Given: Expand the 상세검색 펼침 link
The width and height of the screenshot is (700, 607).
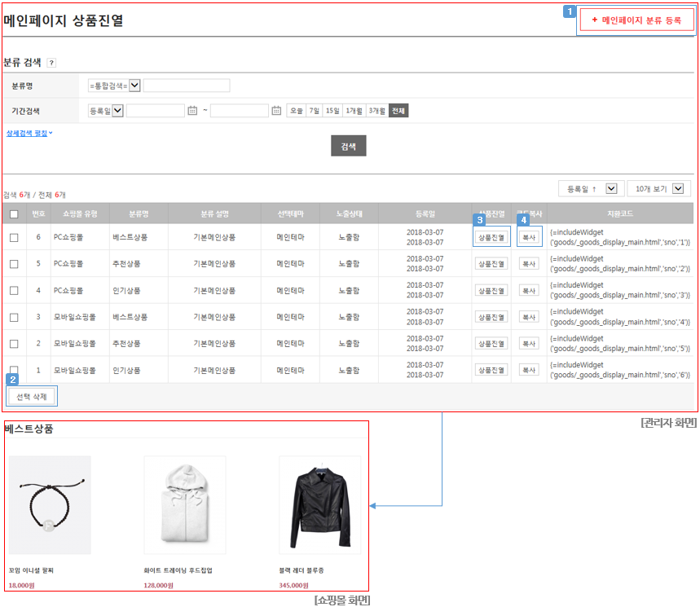Looking at the screenshot, I should click(29, 133).
